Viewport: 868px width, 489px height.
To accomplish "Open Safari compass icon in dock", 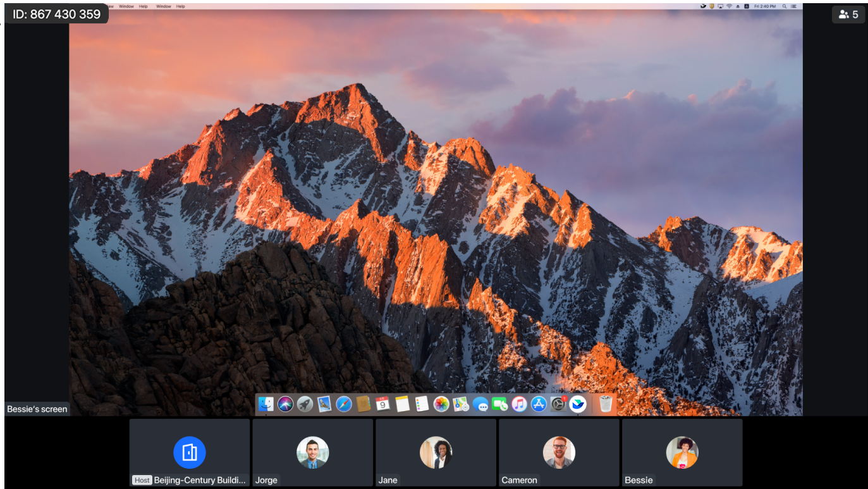I will click(344, 404).
